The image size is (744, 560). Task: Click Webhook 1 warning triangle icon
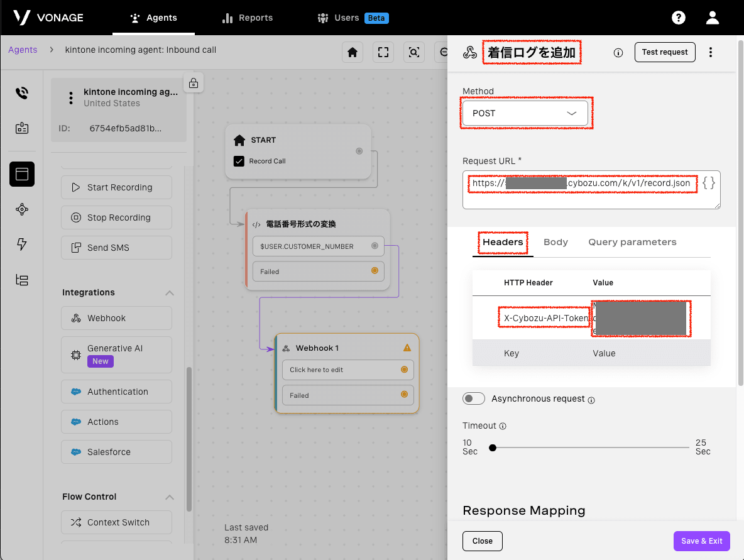(407, 348)
